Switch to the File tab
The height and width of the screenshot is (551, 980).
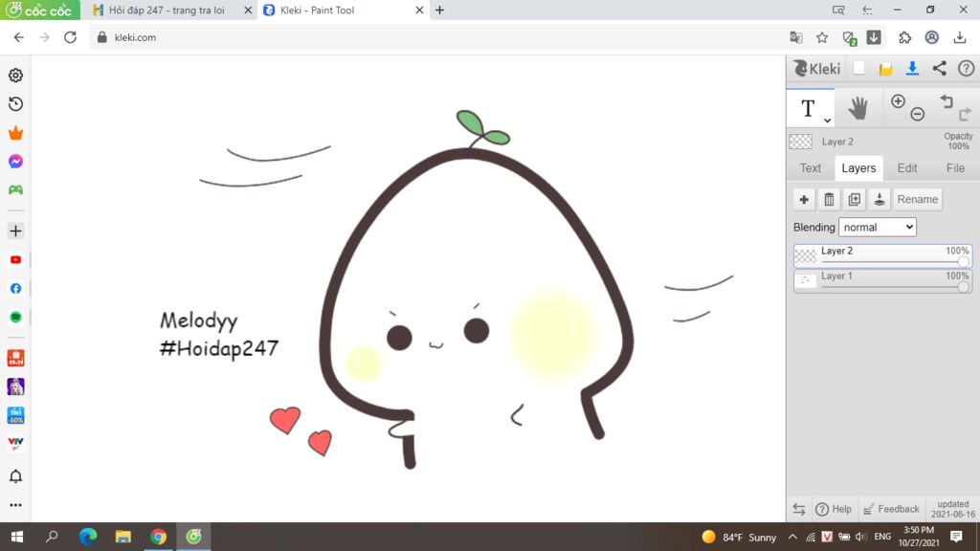955,168
